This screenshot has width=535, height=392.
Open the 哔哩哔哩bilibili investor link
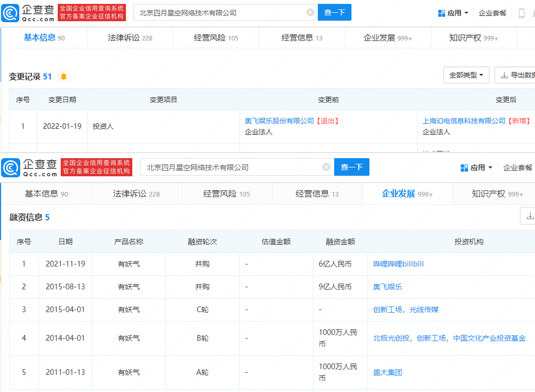click(398, 264)
